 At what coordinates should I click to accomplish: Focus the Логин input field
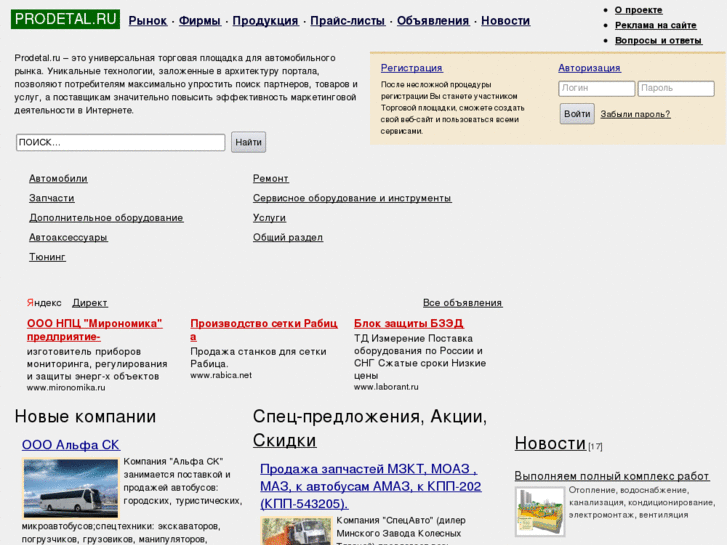597,88
